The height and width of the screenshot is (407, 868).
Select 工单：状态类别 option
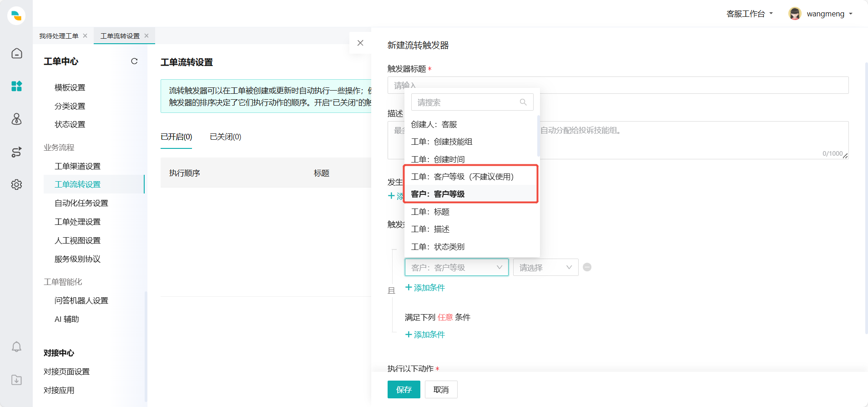(471, 247)
